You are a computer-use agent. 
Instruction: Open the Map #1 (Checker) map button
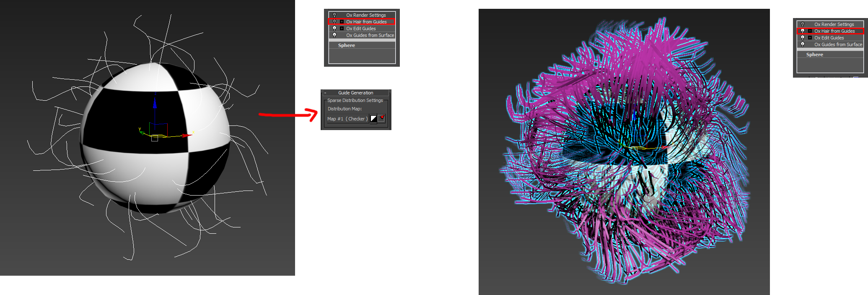click(347, 119)
